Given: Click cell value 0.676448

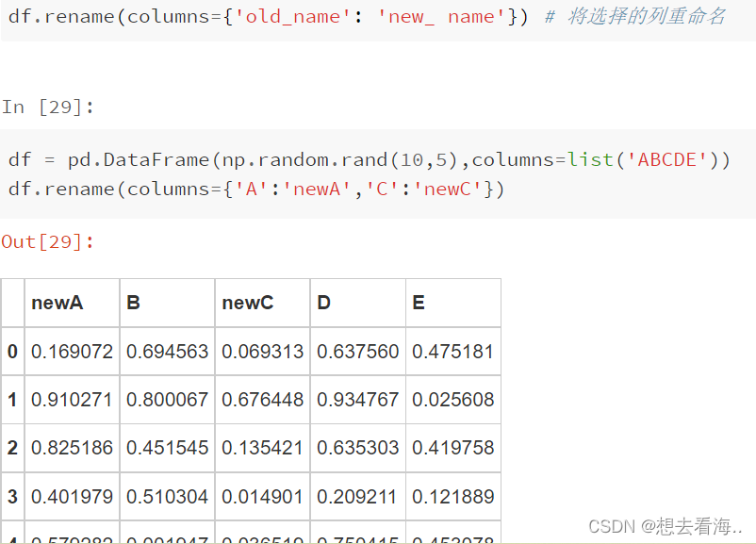Looking at the screenshot, I should (x=262, y=400).
